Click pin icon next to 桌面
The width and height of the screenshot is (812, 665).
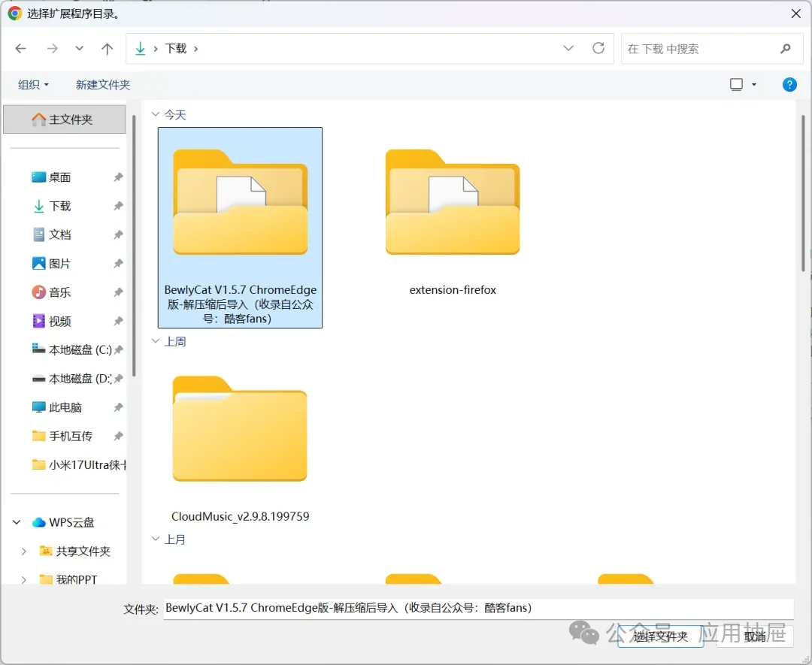tap(118, 177)
